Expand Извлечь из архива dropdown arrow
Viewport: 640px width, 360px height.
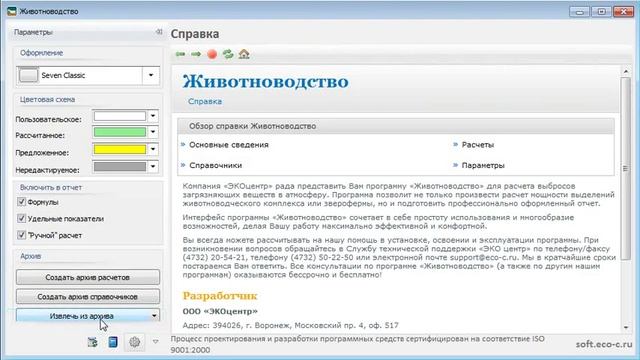click(154, 316)
